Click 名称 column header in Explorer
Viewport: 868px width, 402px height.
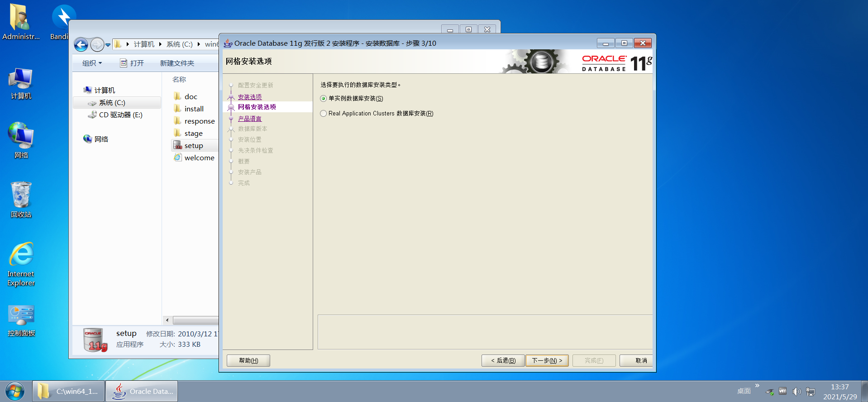pyautogui.click(x=179, y=80)
